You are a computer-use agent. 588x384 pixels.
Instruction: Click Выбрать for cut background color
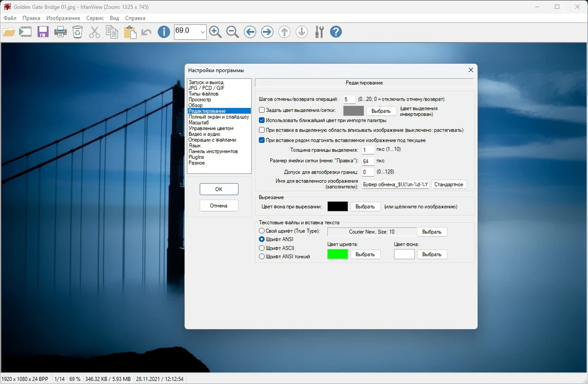tap(365, 206)
